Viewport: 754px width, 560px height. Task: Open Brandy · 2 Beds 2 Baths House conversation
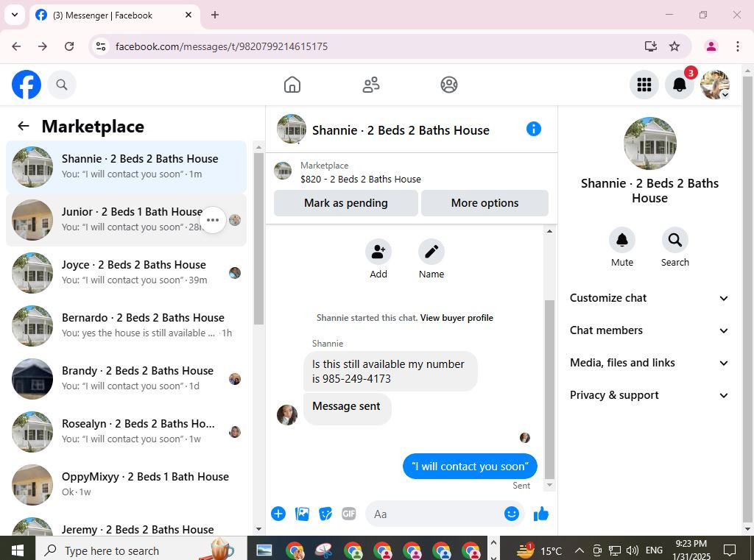pos(126,378)
